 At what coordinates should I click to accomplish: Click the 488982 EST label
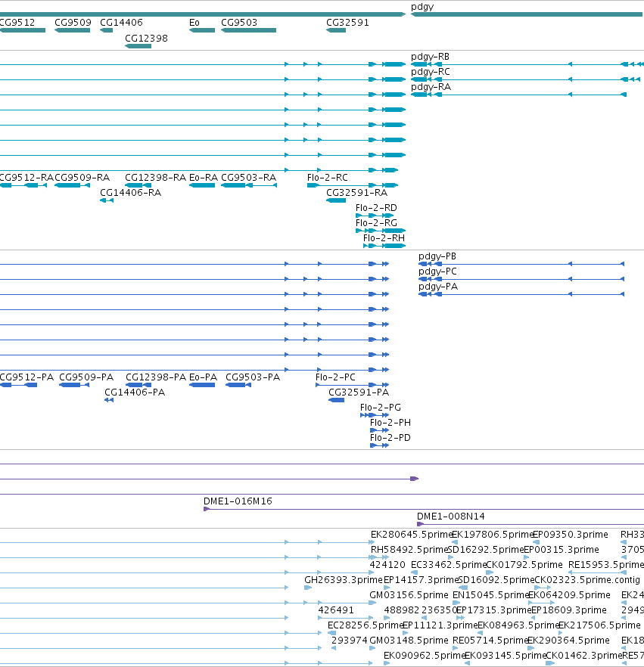(402, 610)
